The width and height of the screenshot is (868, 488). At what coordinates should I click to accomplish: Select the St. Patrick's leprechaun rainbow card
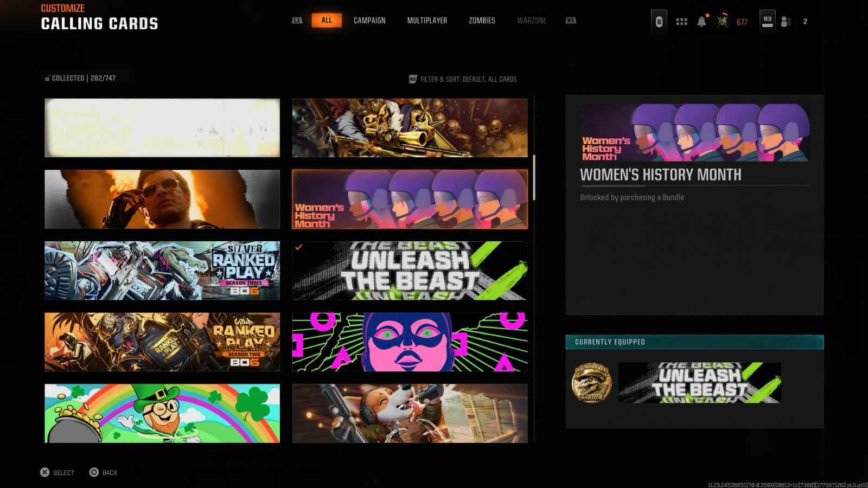[x=162, y=413]
